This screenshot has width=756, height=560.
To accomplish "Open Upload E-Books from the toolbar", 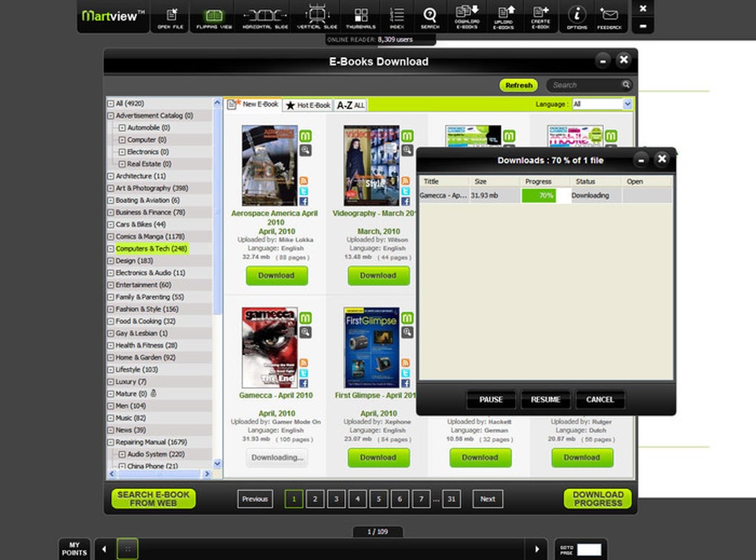I will 503,17.
